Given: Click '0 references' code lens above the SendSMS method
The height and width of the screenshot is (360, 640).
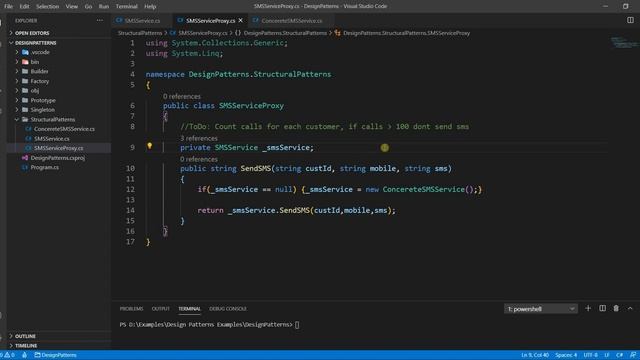Looking at the screenshot, I should click(199, 159).
